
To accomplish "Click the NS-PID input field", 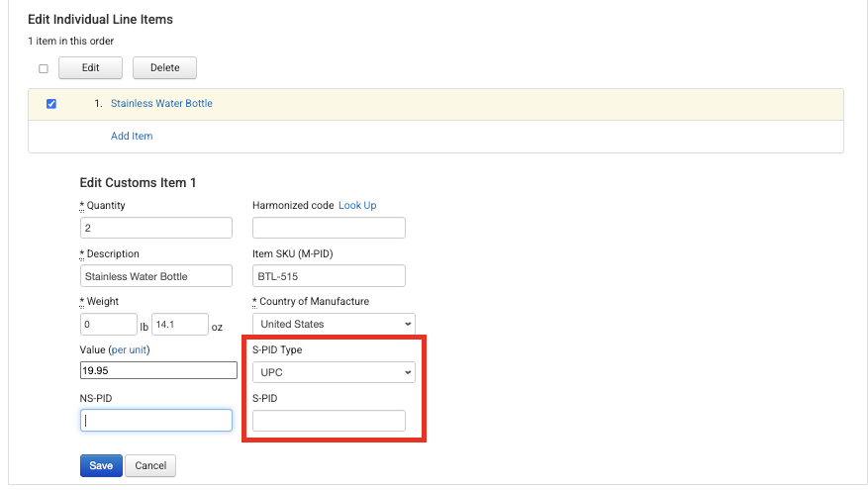I will click(156, 421).
